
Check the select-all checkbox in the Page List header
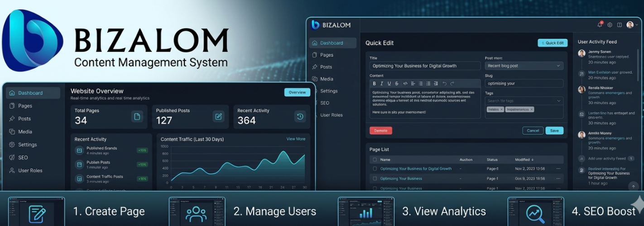tap(375, 160)
